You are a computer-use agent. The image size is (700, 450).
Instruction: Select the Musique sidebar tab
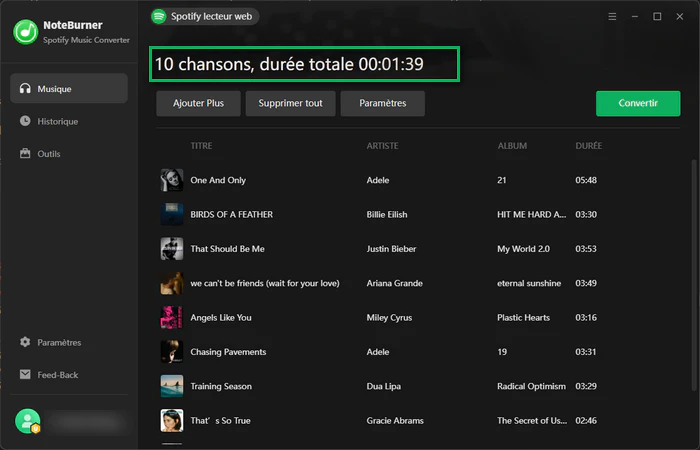[69, 88]
